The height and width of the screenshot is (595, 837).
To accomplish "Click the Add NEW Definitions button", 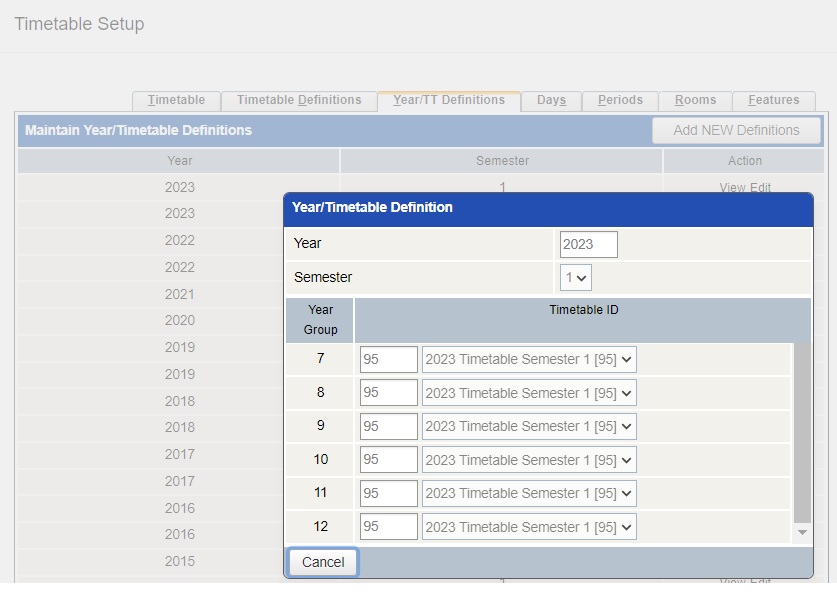I will [736, 130].
